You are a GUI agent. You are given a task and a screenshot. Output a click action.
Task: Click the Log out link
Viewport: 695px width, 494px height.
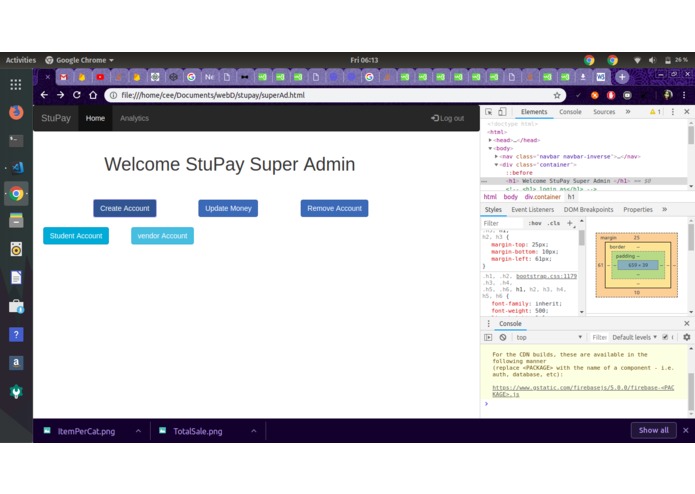coord(448,118)
